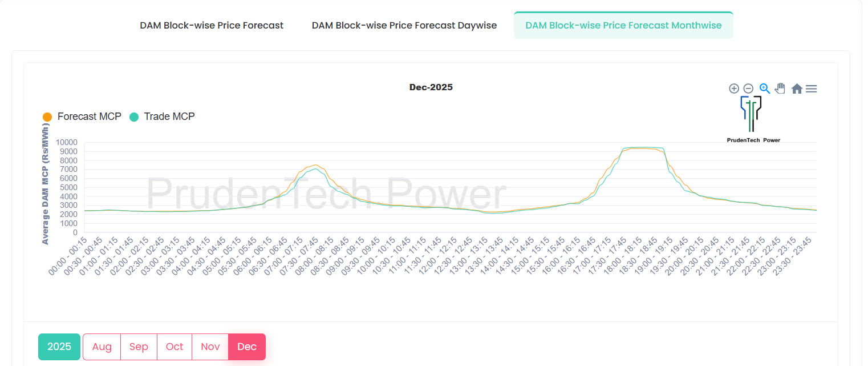Open the DAM Block-wise Price Forecast Daywise tab

(404, 25)
